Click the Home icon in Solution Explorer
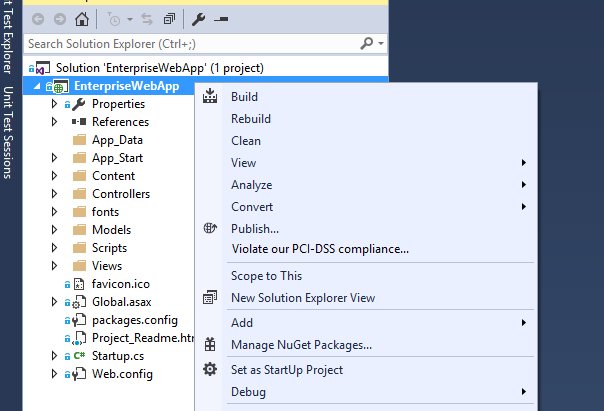 point(82,19)
